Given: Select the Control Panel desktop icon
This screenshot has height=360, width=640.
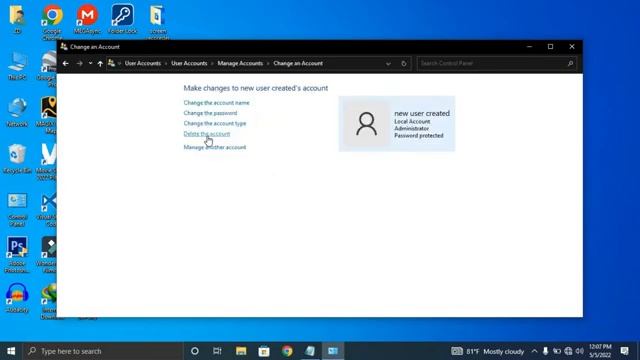Looking at the screenshot, I should [x=17, y=209].
